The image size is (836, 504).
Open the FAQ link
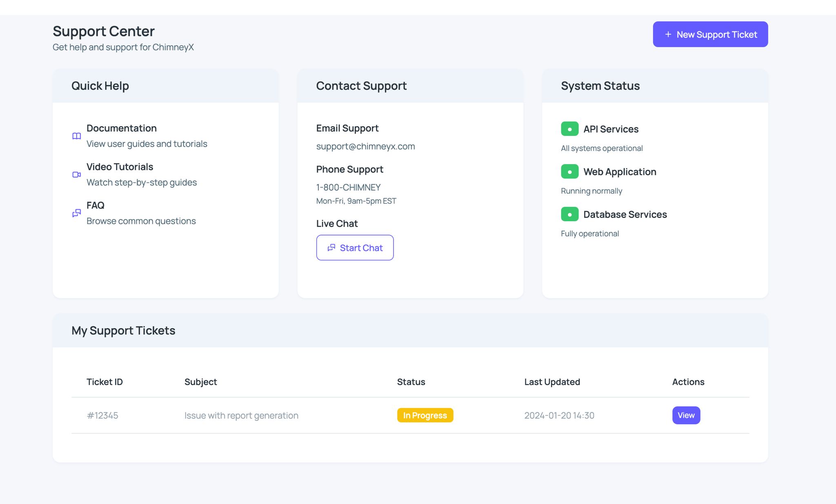(96, 205)
